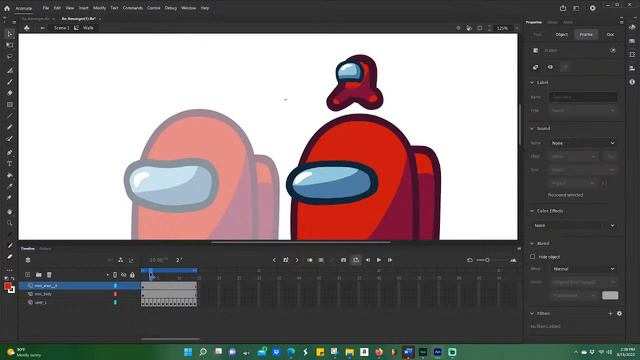Viewport: 640px width, 360px height.
Task: Switch to the Frame properties tab
Action: point(586,35)
